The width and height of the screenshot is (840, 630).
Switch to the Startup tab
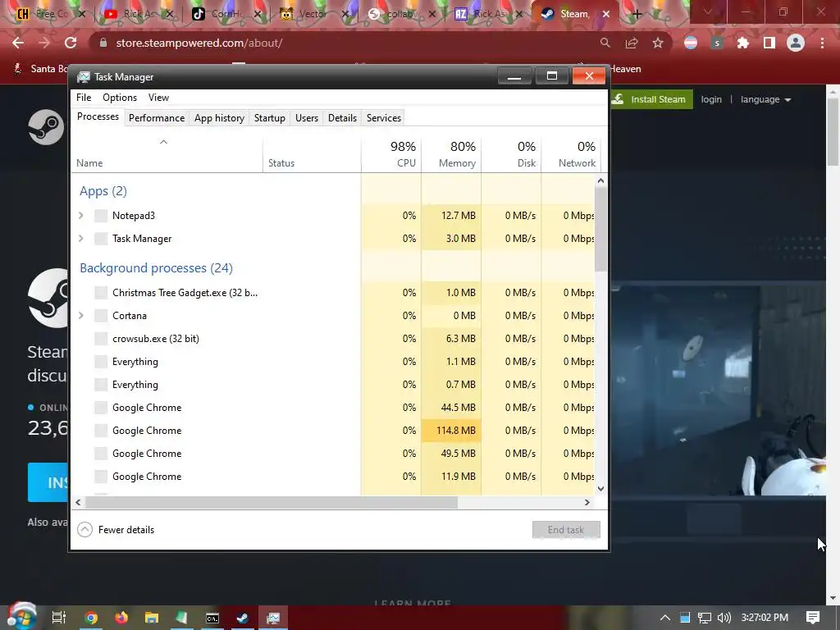point(269,118)
